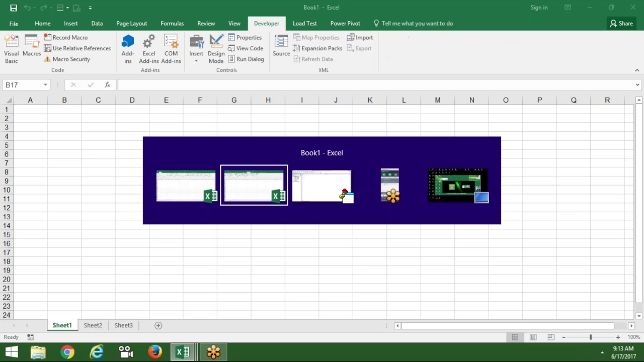Screen dimensions: 644x362
Task: Open the XML Source pane
Action: click(281, 46)
